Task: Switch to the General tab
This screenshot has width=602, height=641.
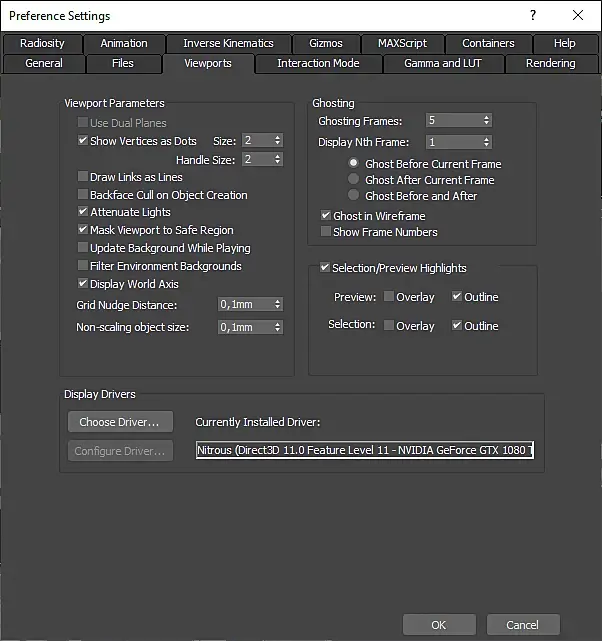Action: 44,63
